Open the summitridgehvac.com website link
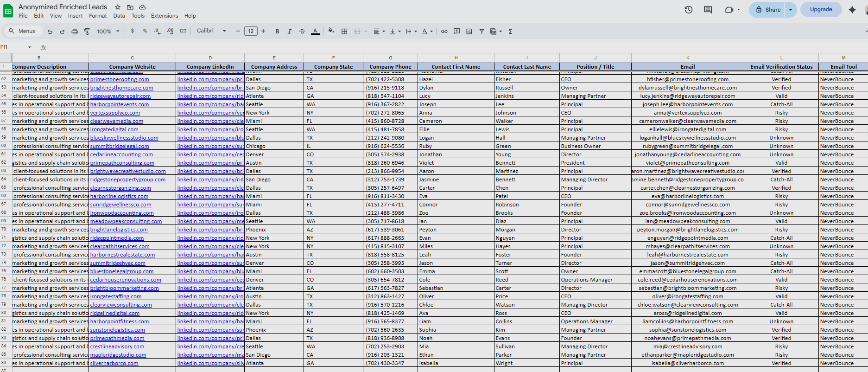 coord(118,263)
